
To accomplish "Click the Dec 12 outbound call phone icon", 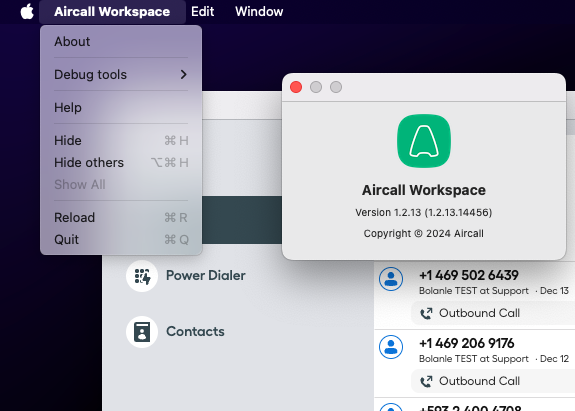I will [426, 382].
